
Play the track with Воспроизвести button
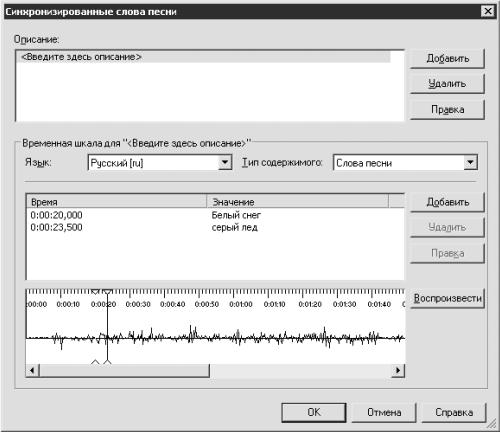447,298
